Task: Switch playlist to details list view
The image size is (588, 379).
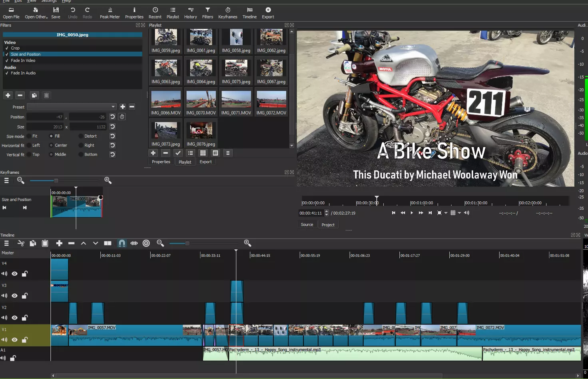Action: click(x=191, y=153)
